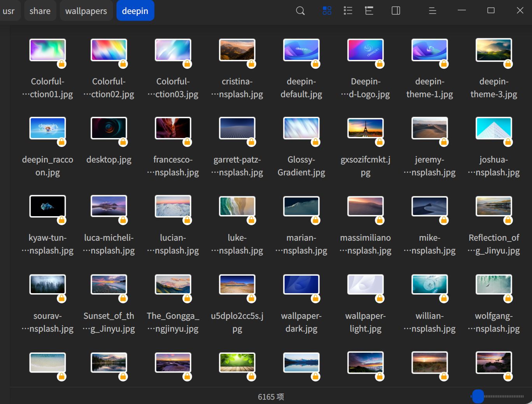
Task: Pick the Glossy-Gradient.jpg thumbnail
Action: (x=301, y=128)
